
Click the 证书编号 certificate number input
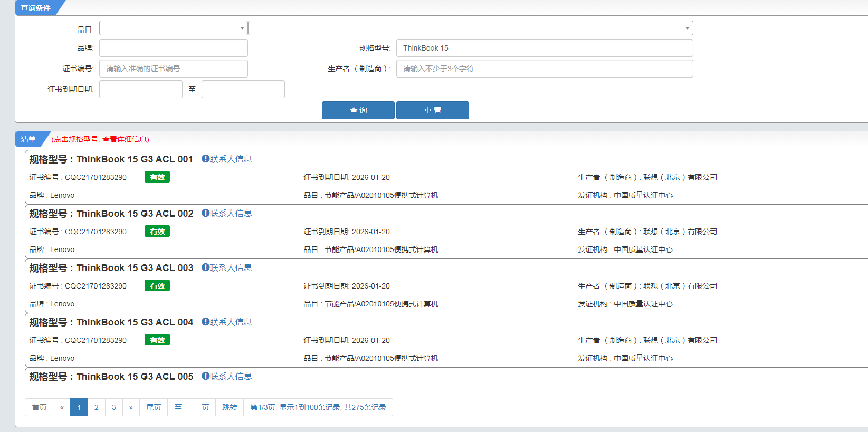174,69
